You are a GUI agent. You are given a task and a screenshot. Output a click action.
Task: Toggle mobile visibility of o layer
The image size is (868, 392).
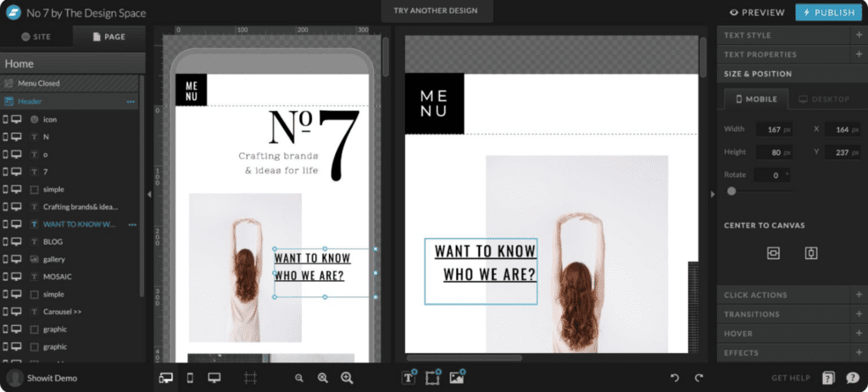coord(6,154)
